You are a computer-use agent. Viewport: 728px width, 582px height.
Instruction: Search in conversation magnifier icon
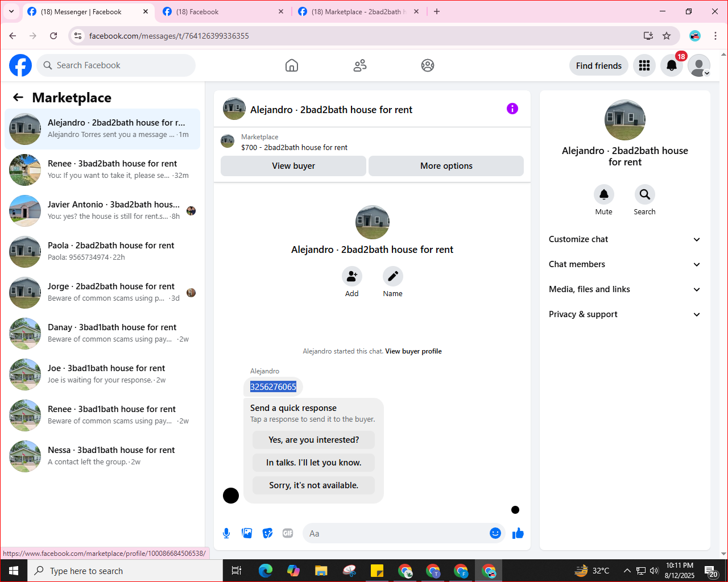(x=645, y=194)
